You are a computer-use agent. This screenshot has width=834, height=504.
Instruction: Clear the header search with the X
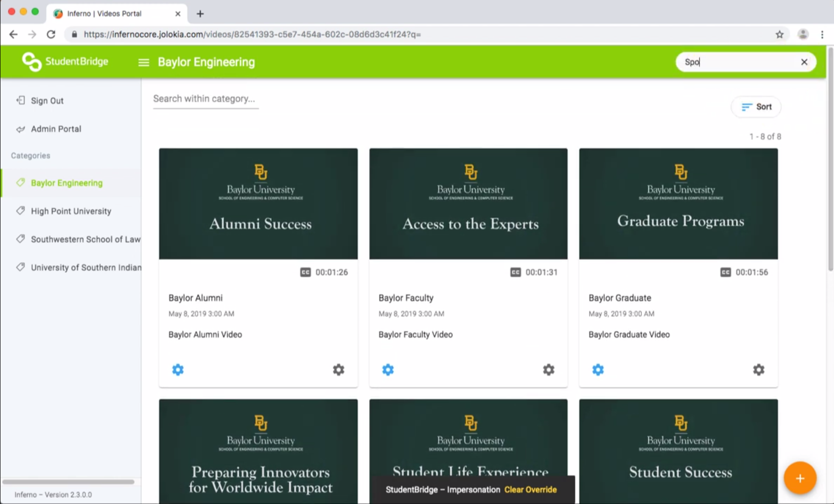(x=804, y=62)
